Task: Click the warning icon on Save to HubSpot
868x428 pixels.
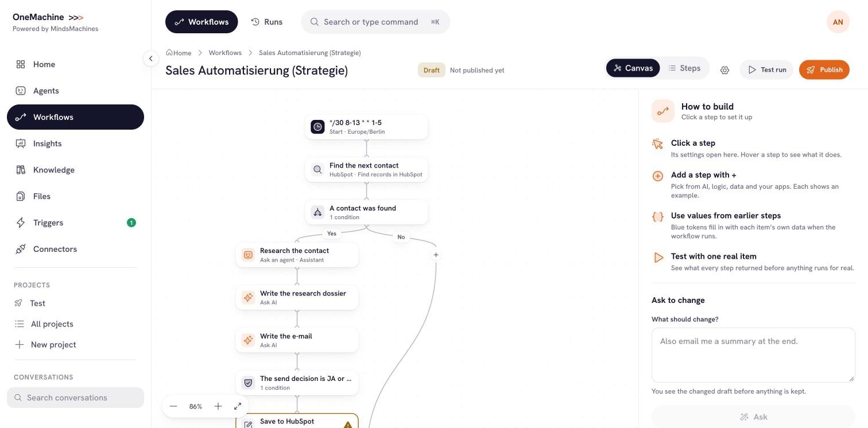Action: pos(348,425)
